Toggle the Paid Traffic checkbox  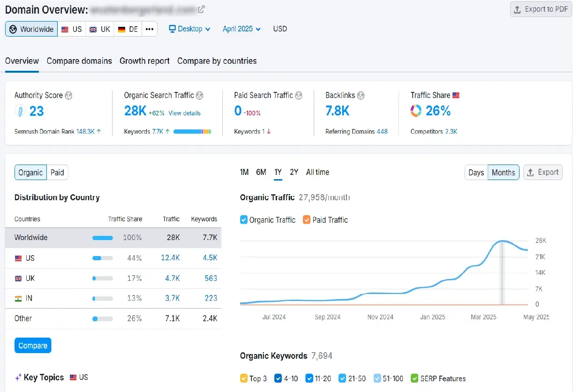click(x=307, y=220)
